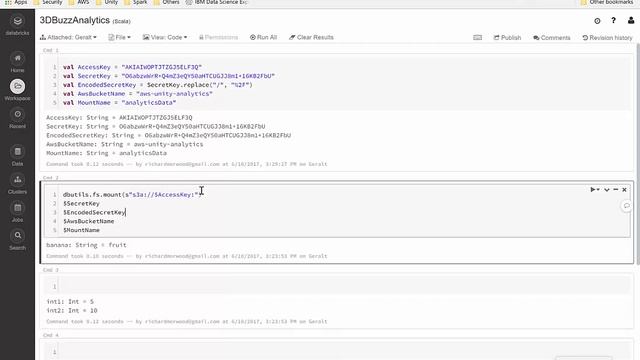Click the 3DBuzzAnalytics notebook title
The image size is (640, 360).
tap(75, 20)
